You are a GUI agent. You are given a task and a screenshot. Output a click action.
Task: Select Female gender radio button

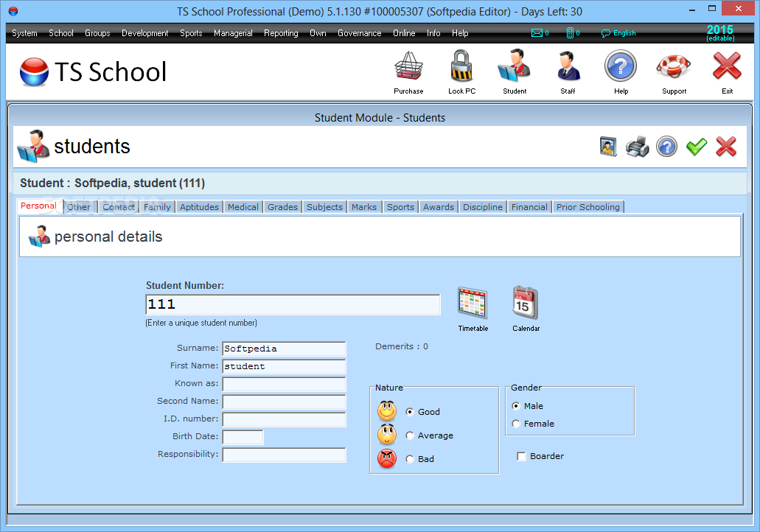(x=516, y=424)
